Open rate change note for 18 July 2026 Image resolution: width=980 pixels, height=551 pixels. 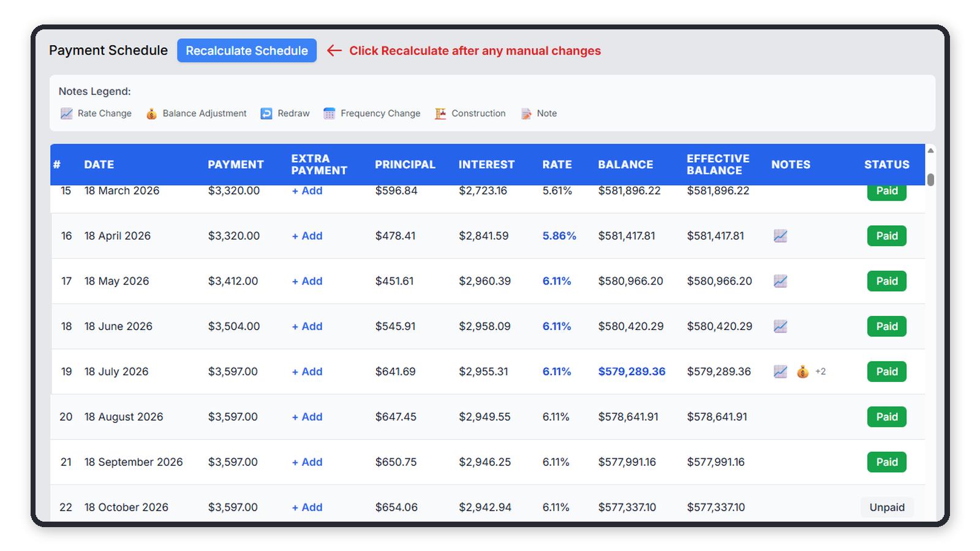(780, 372)
